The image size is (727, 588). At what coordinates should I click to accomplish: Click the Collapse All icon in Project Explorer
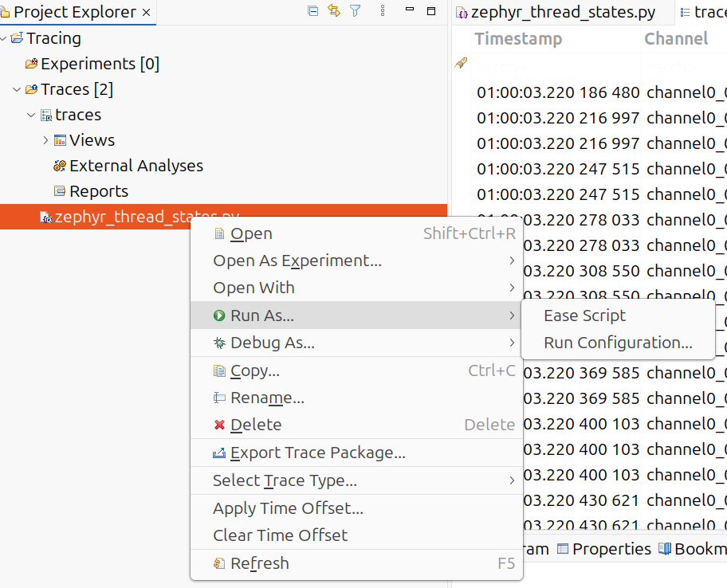pos(313,11)
